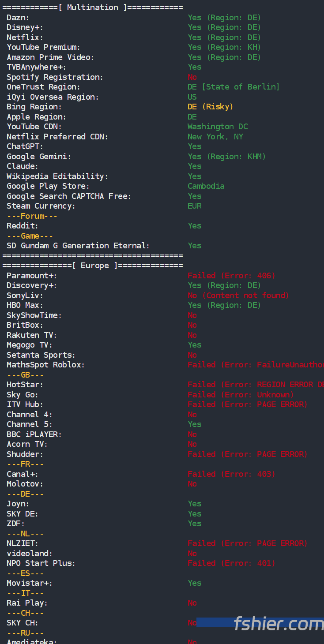
Task: Click the Paramount+ 'Error: 406' result
Action: 231,276
